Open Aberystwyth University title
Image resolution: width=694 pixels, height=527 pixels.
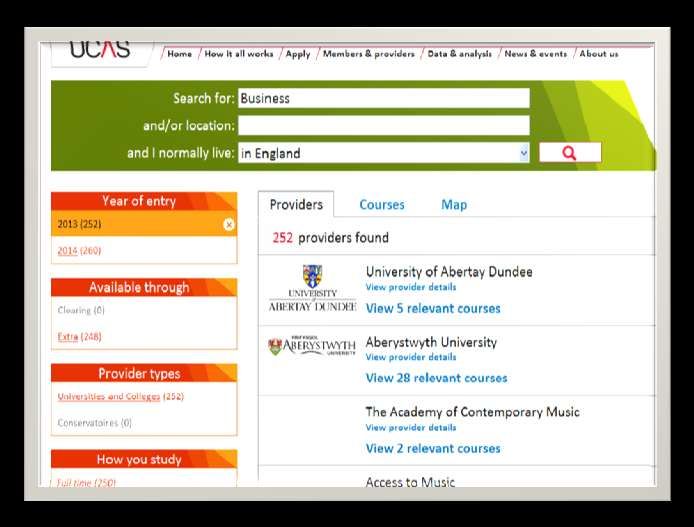coord(431,342)
